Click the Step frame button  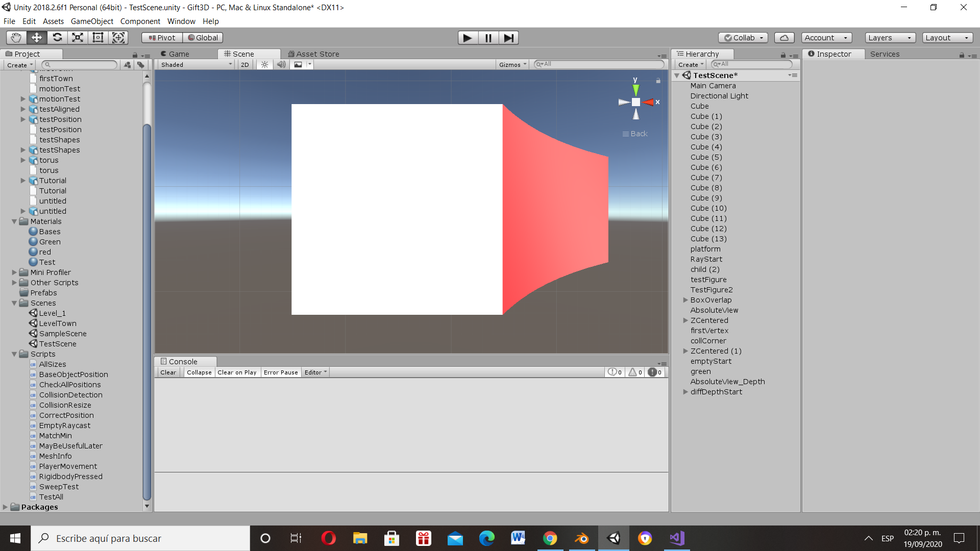[508, 38]
